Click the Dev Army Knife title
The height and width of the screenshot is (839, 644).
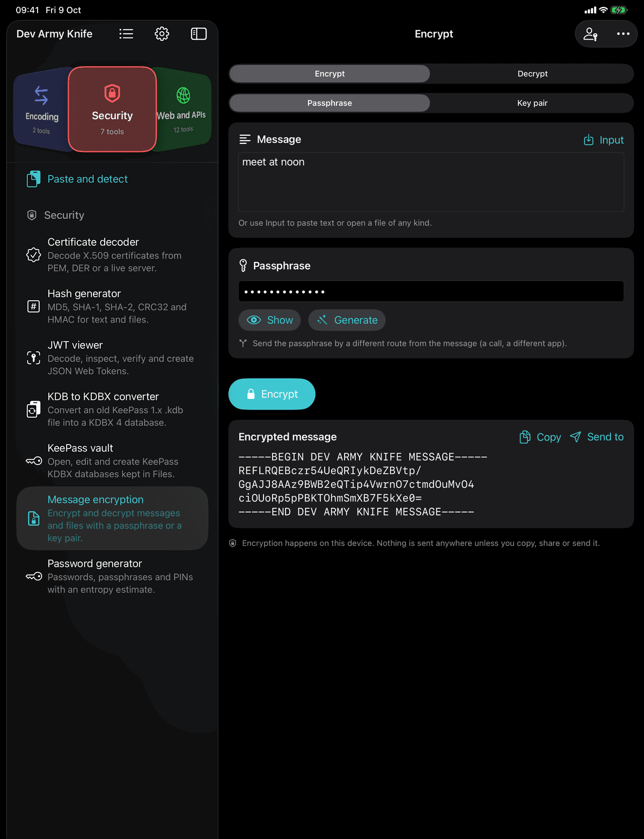point(54,34)
